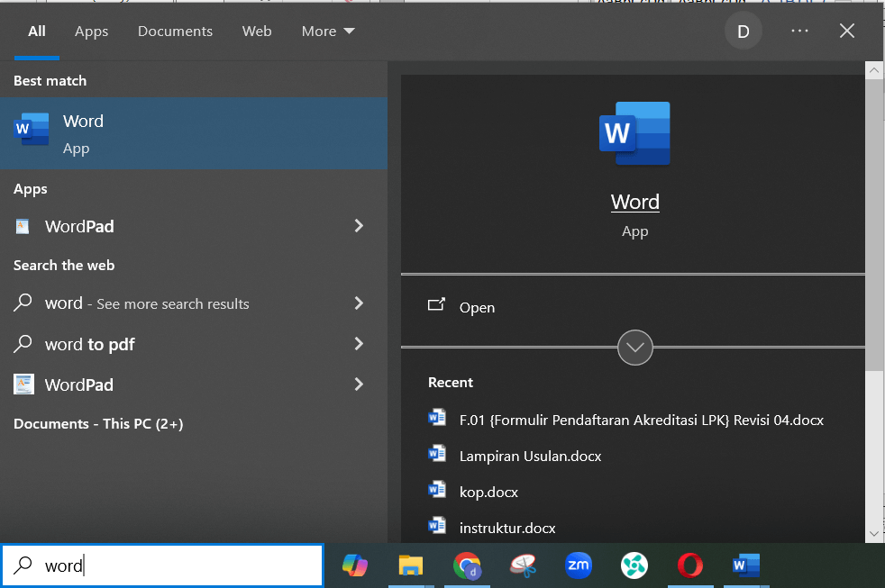Click inside the search input box

point(162,565)
